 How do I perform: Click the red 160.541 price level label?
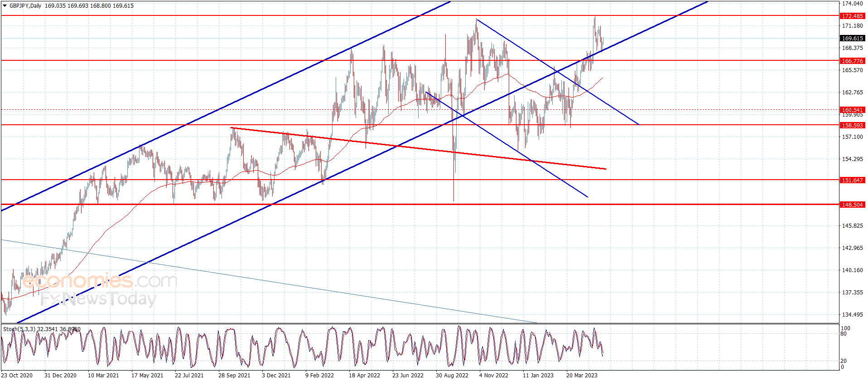[852, 110]
